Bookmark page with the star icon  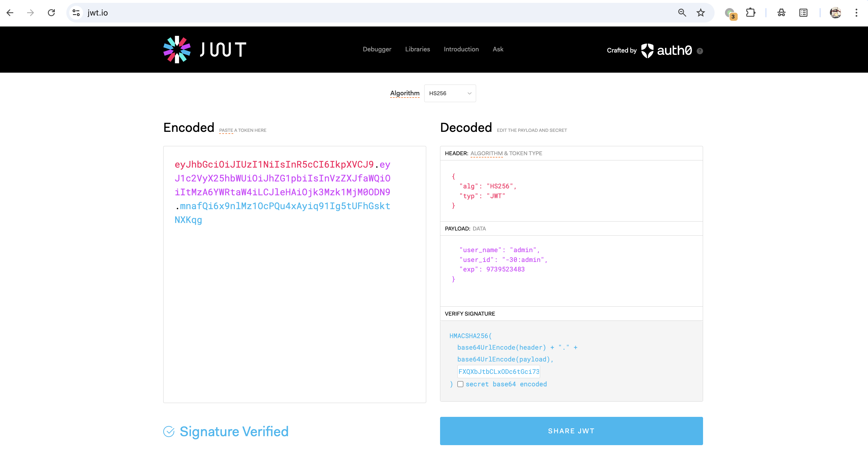(701, 13)
